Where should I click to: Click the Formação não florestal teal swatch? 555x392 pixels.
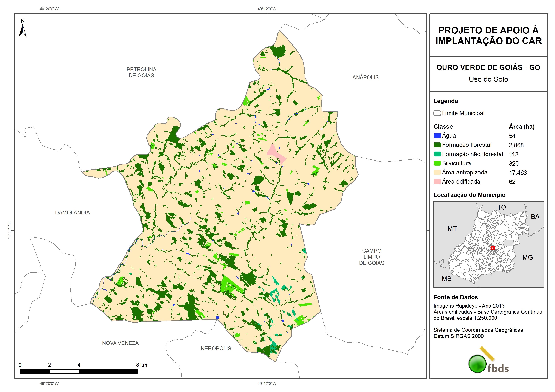click(x=437, y=154)
